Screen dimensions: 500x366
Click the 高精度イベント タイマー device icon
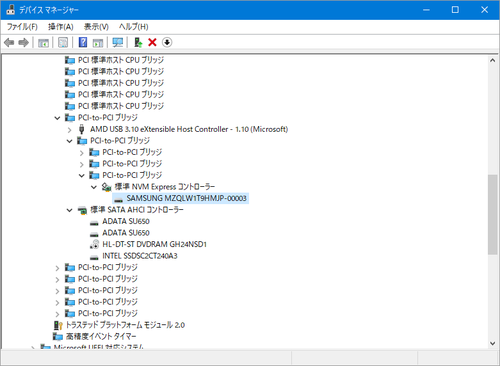pyautogui.click(x=58, y=336)
